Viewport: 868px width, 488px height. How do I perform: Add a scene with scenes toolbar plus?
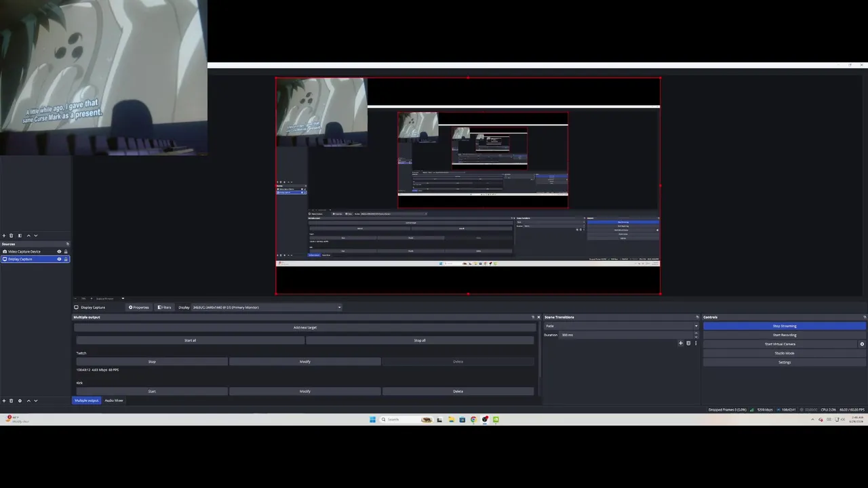[x=4, y=236]
